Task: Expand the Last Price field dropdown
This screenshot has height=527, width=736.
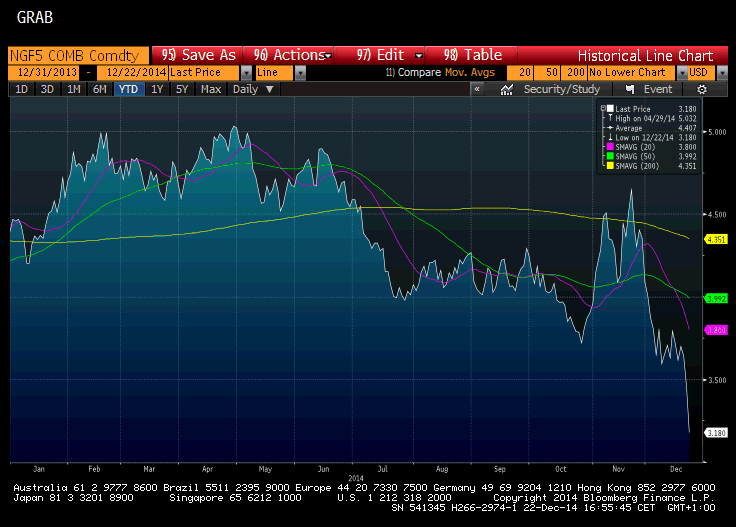Action: 246,73
